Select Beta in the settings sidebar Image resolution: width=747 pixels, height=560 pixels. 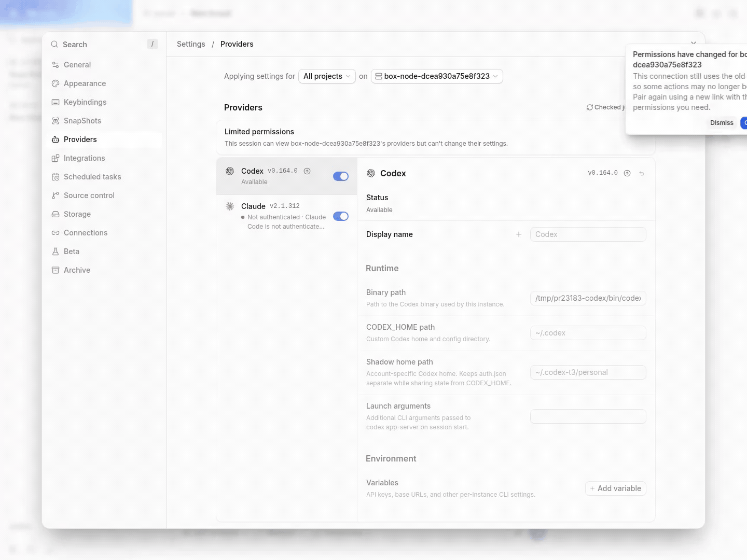pyautogui.click(x=104, y=251)
